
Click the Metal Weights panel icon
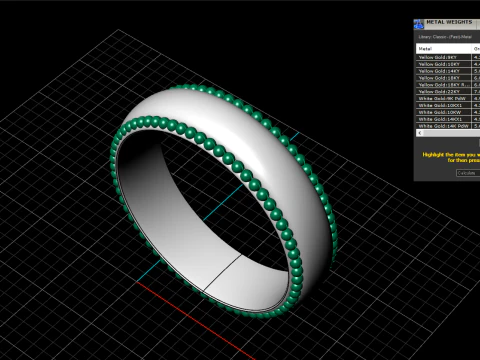pyautogui.click(x=419, y=24)
